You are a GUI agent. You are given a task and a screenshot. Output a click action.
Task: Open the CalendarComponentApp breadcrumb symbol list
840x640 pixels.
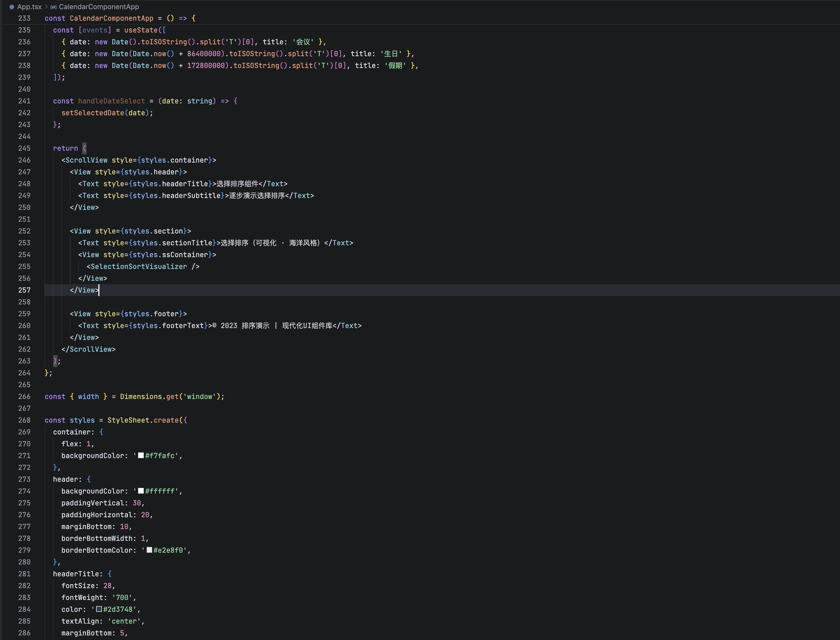click(x=99, y=7)
